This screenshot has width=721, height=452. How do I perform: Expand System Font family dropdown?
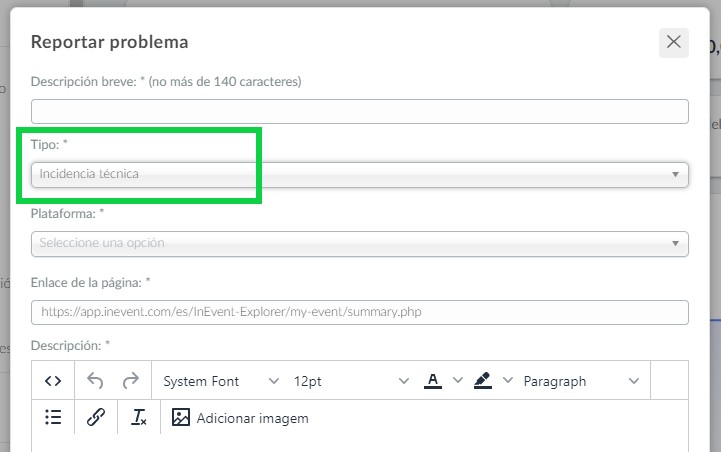(x=221, y=381)
